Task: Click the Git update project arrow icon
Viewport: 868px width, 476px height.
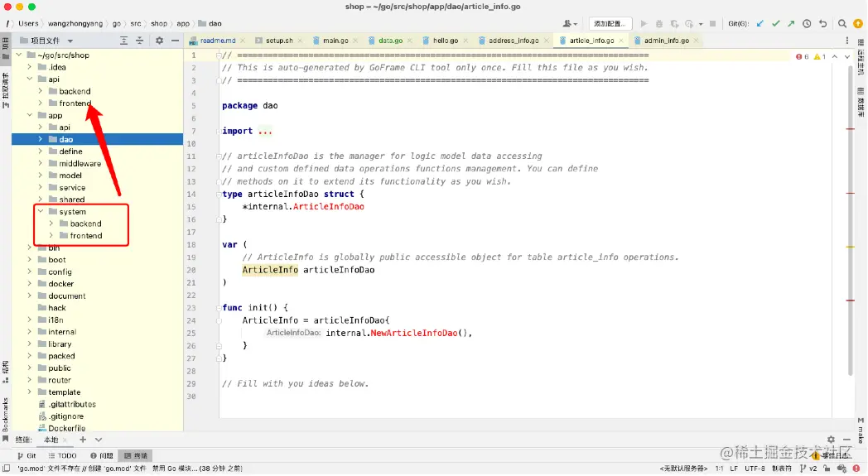Action: click(760, 24)
